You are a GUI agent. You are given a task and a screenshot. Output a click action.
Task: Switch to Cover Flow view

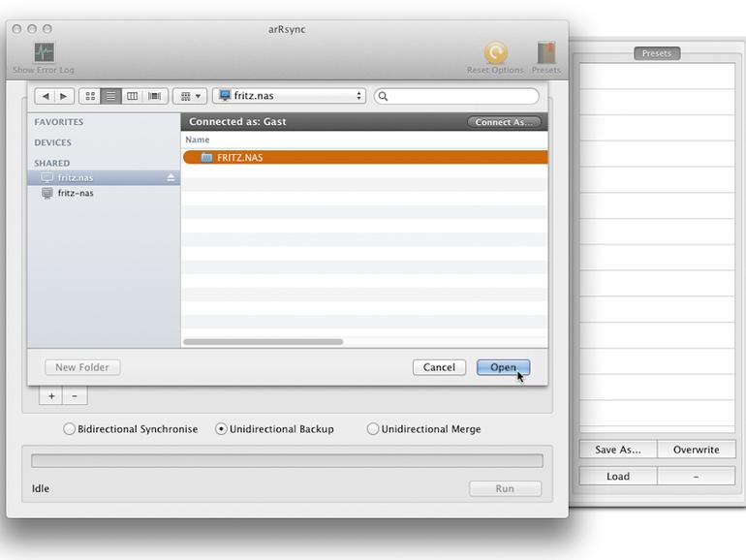coord(155,96)
